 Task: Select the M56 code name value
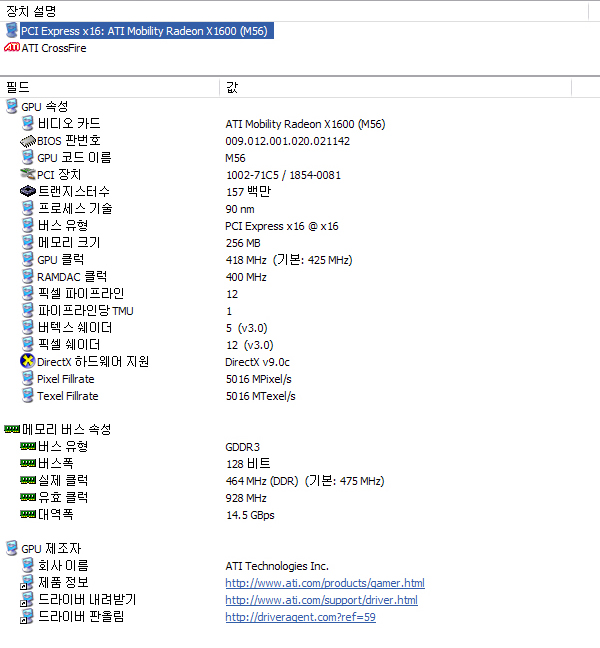(x=236, y=158)
